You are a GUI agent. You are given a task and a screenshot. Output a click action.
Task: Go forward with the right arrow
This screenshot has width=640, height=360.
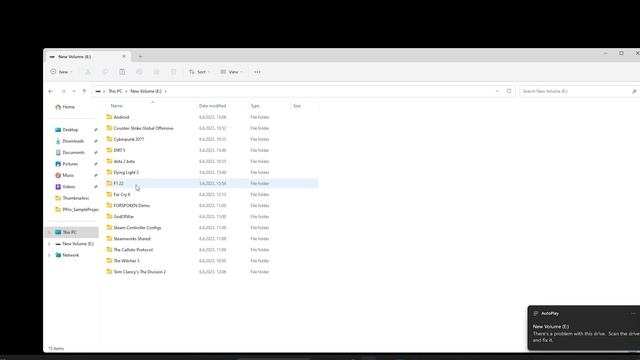click(63, 91)
